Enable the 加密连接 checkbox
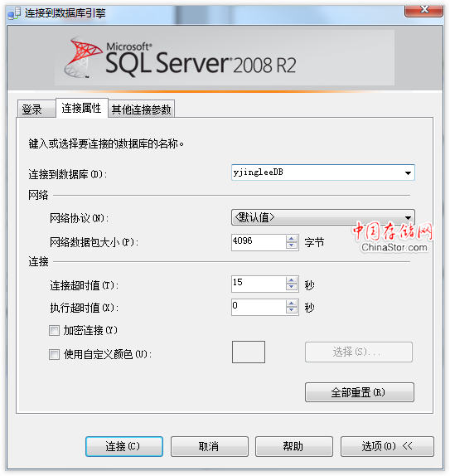The height and width of the screenshot is (476, 450). [55, 330]
